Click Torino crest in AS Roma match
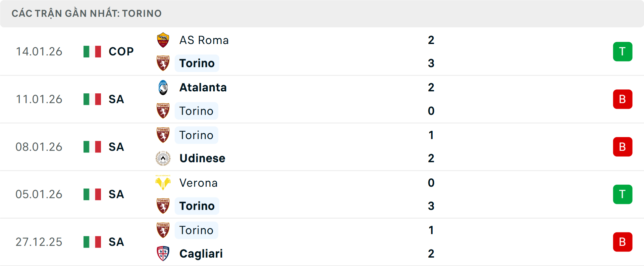Viewport: 644px width, 266px height. pos(163,63)
